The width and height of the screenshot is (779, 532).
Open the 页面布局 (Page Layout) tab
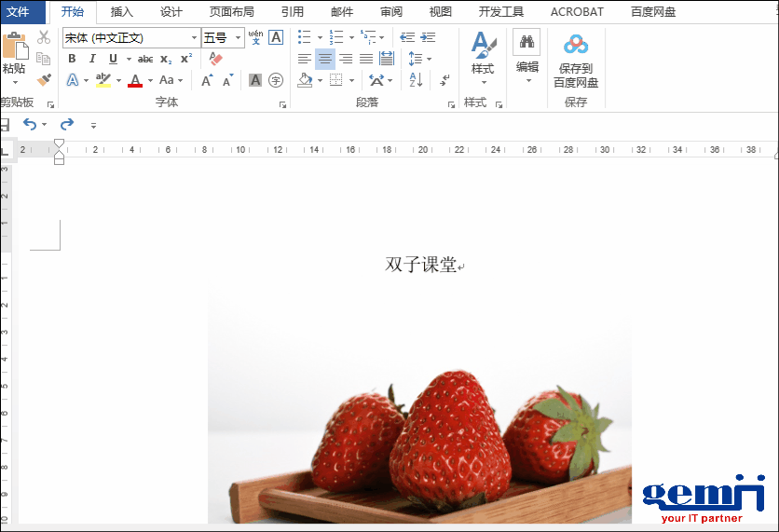pos(231,12)
